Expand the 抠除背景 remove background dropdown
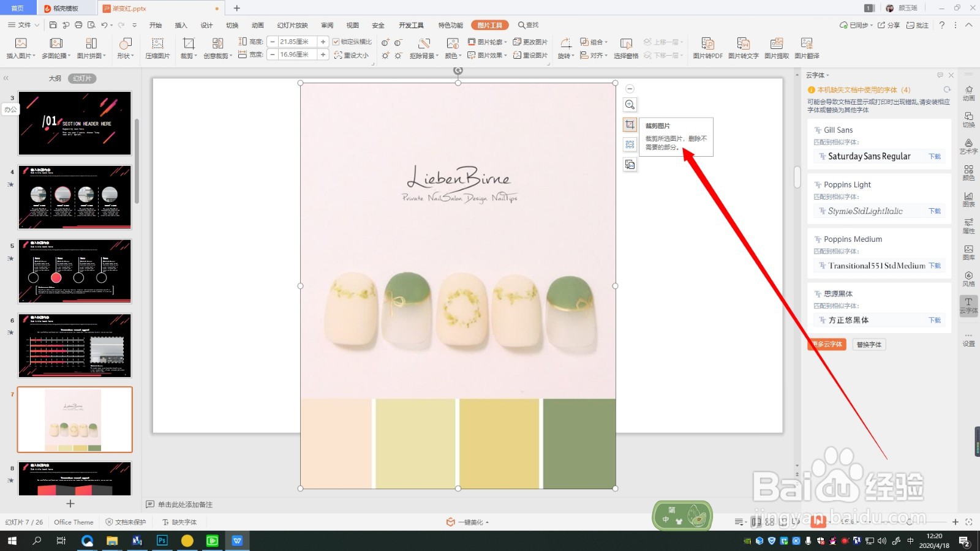980x551 pixels. click(x=424, y=48)
